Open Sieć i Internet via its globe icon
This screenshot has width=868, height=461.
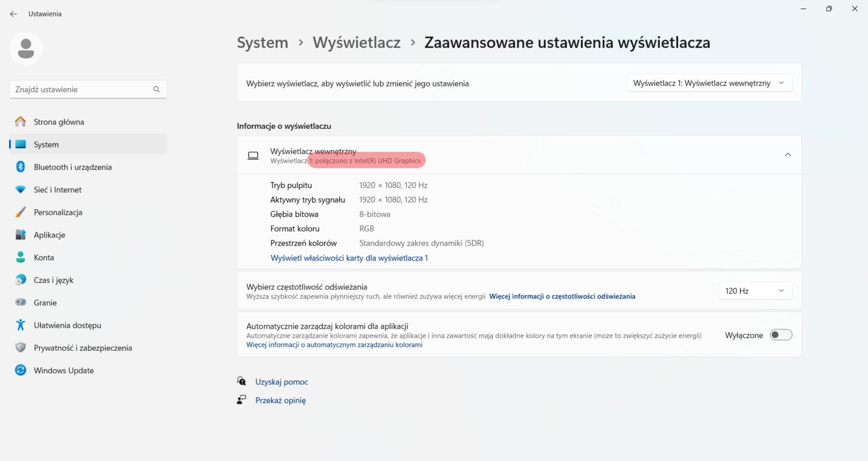coord(20,189)
